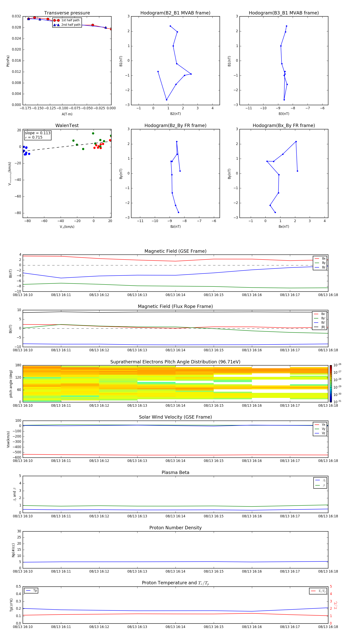Click 'Solar Wind Velocity (GSE Frame)' title

175,417
